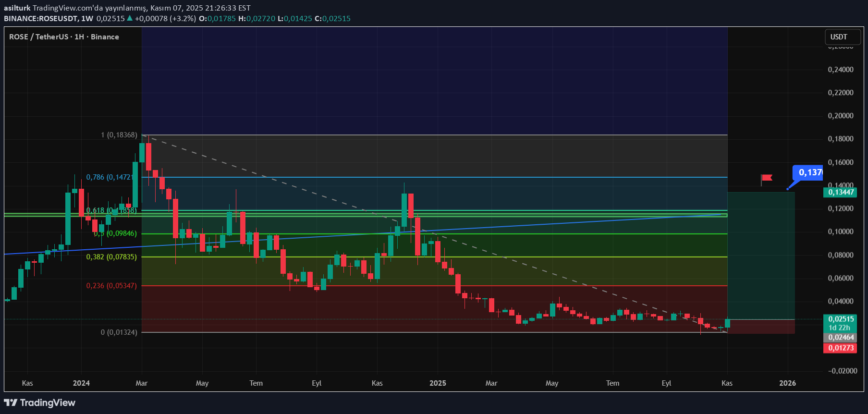
Task: Click the gray 0,02464 price tag
Action: click(x=840, y=338)
